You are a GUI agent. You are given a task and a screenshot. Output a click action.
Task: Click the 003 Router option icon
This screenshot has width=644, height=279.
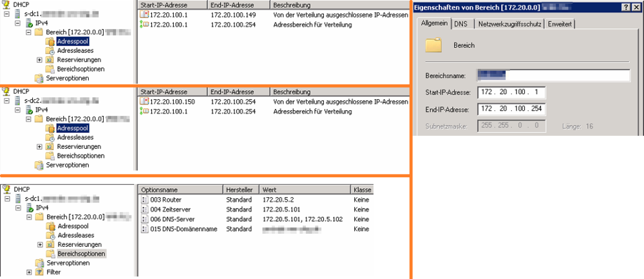pos(145,200)
